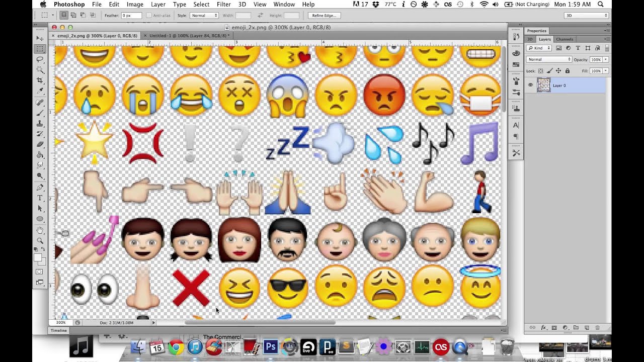The image size is (644, 362).
Task: Open the Style dropdown set to Normal
Action: point(203,16)
